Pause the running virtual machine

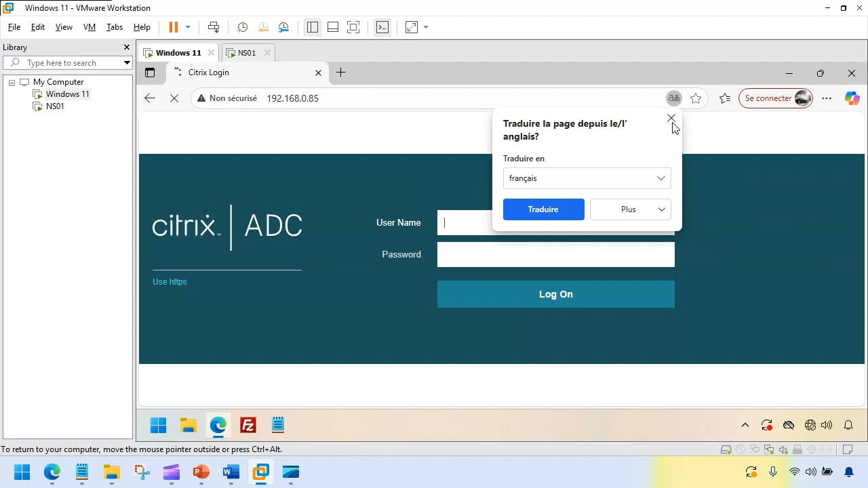click(x=174, y=27)
